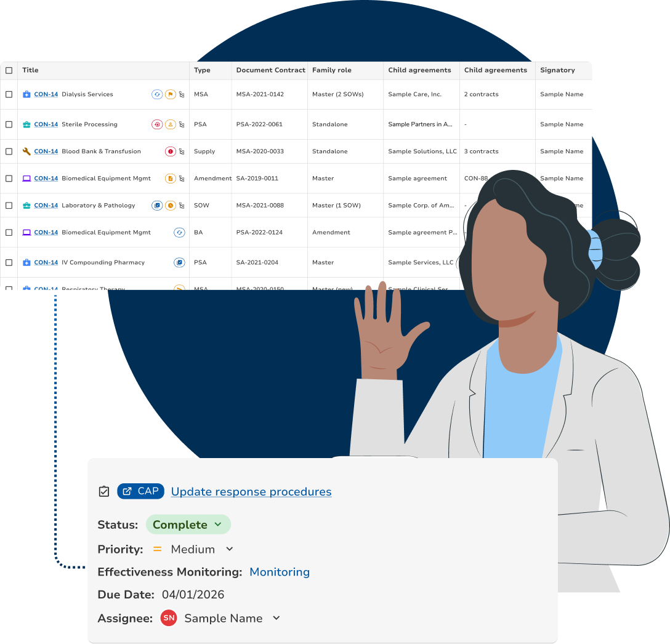Open the hierarchy tree icon on SA-2019-0011 row
Screen dimensions: 670x644
pyautogui.click(x=182, y=178)
